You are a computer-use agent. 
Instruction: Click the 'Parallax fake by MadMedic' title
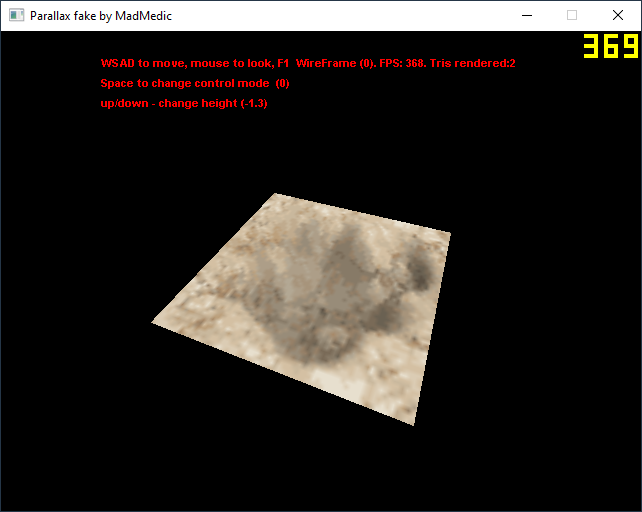(101, 16)
